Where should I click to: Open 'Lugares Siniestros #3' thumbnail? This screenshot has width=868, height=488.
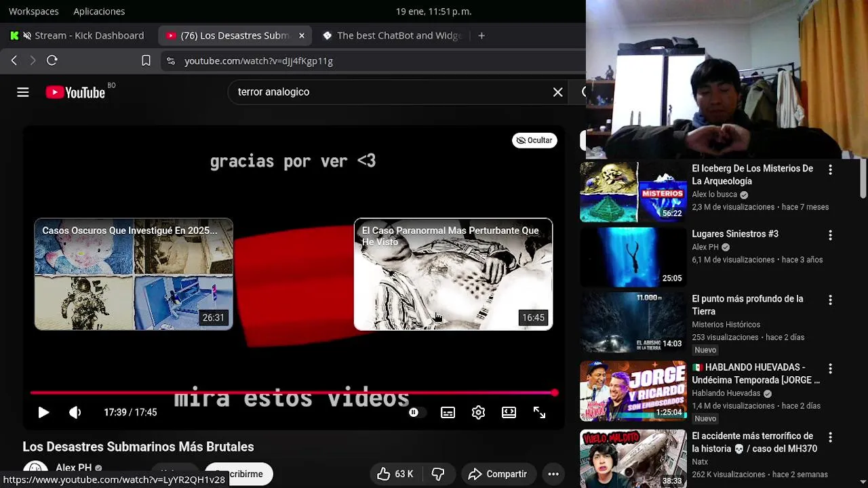pos(633,258)
